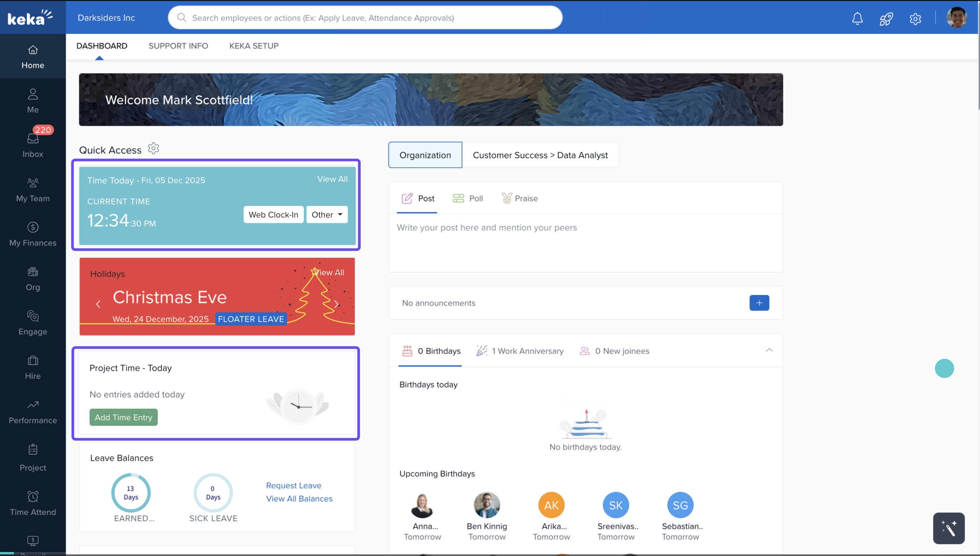Switch to the Support Info tab
This screenshot has width=980, height=556.
click(178, 46)
